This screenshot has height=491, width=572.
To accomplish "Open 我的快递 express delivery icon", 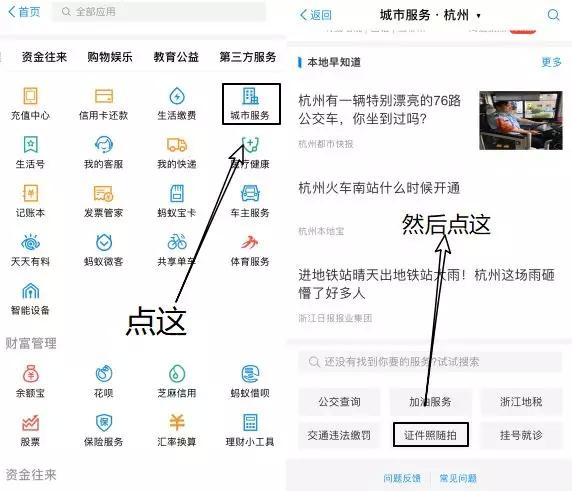I will [177, 145].
